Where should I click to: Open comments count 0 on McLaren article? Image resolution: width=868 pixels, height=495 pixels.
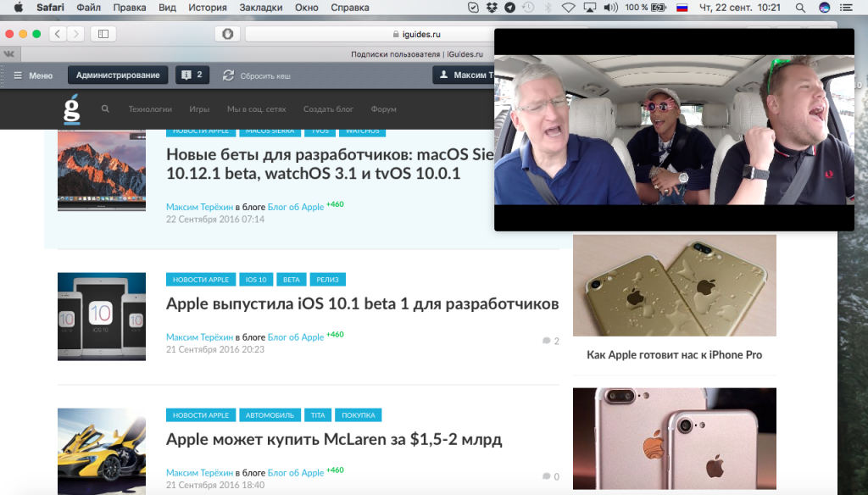tap(551, 476)
